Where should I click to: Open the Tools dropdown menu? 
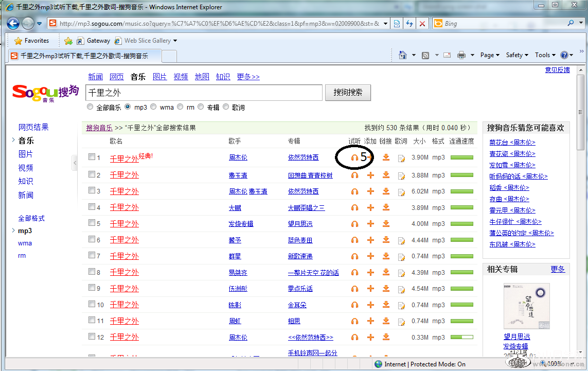point(545,55)
